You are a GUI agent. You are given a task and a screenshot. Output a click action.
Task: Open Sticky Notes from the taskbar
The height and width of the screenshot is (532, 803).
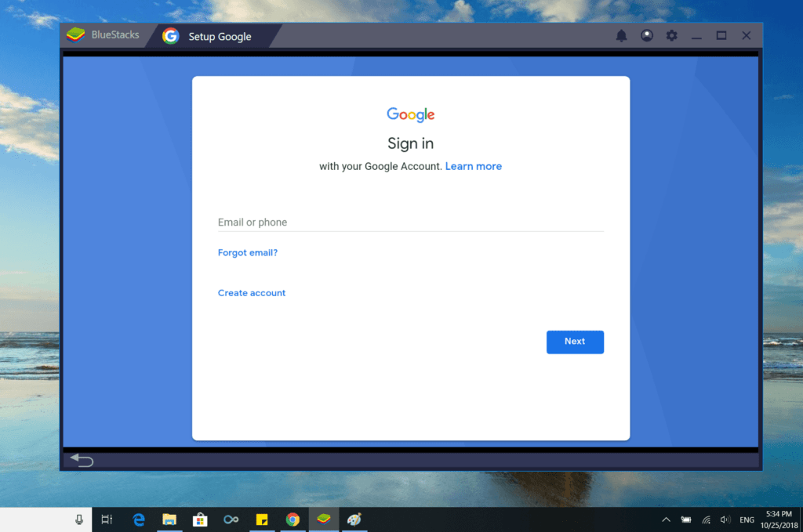262,519
